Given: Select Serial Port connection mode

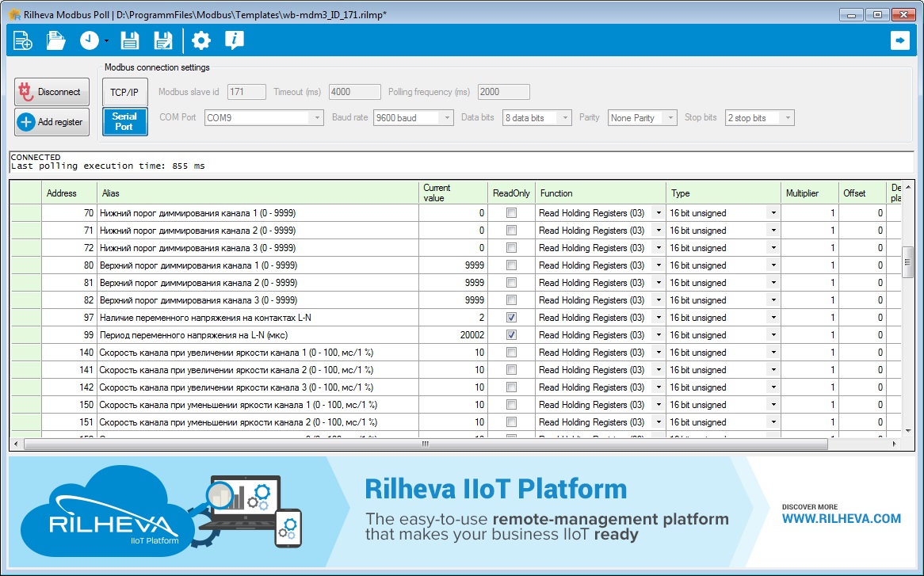Looking at the screenshot, I should tap(124, 121).
